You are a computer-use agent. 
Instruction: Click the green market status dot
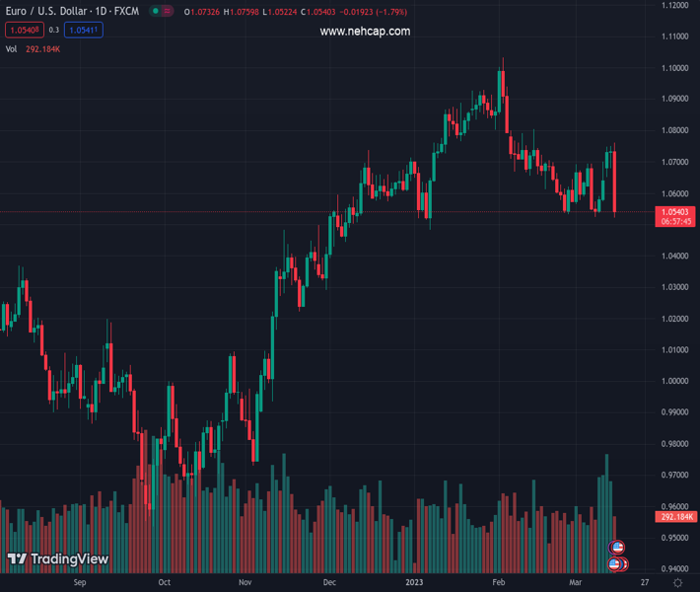click(156, 12)
